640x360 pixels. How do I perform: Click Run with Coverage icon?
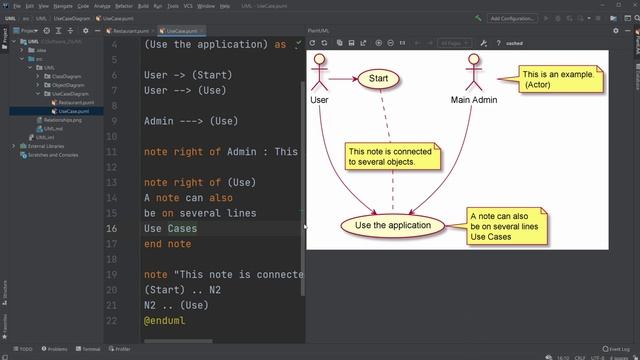pos(569,18)
